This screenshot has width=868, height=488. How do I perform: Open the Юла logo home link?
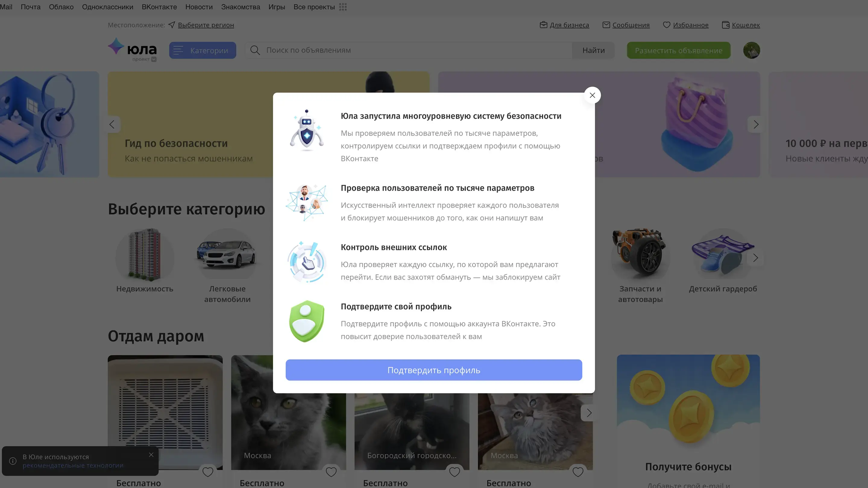[x=132, y=50]
